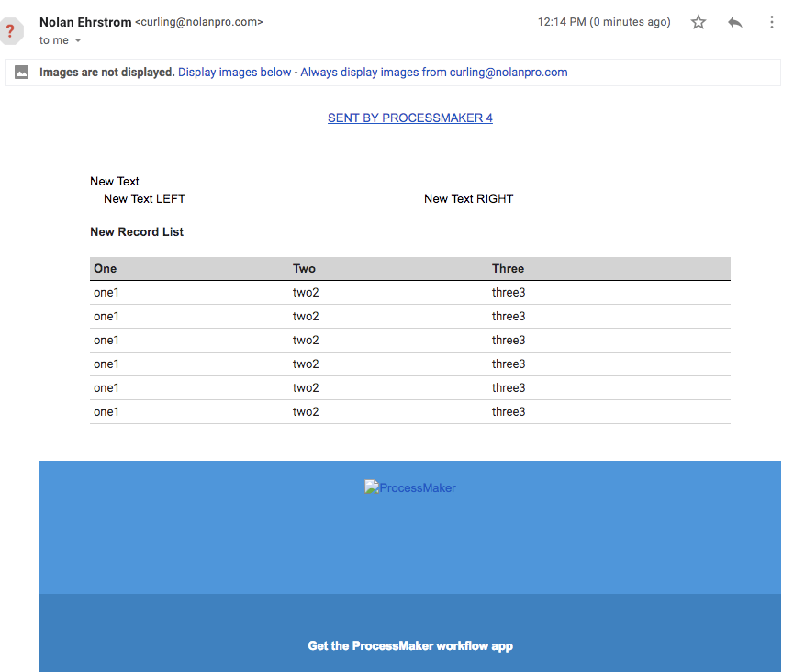The image size is (794, 672).
Task: Click the sender avatar question mark icon
Action: coord(10,31)
